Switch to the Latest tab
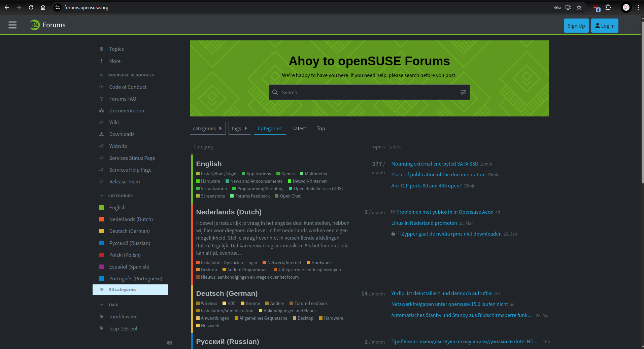644x349 pixels. 299,128
